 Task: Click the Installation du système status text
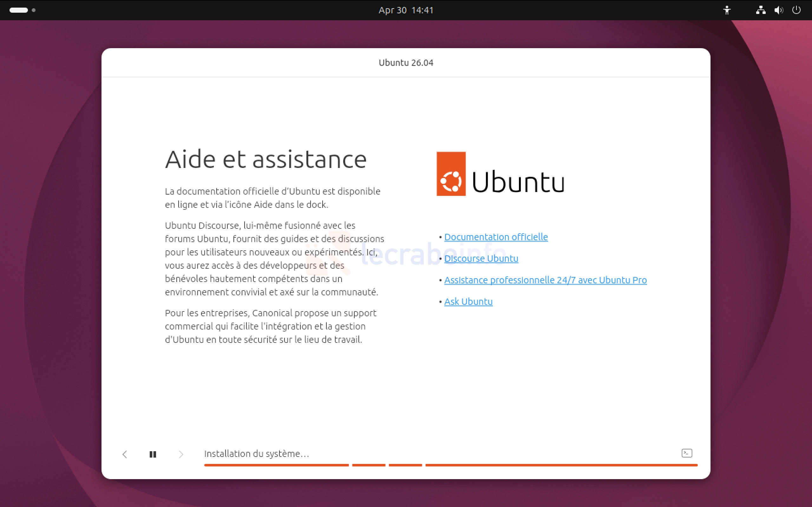point(256,454)
